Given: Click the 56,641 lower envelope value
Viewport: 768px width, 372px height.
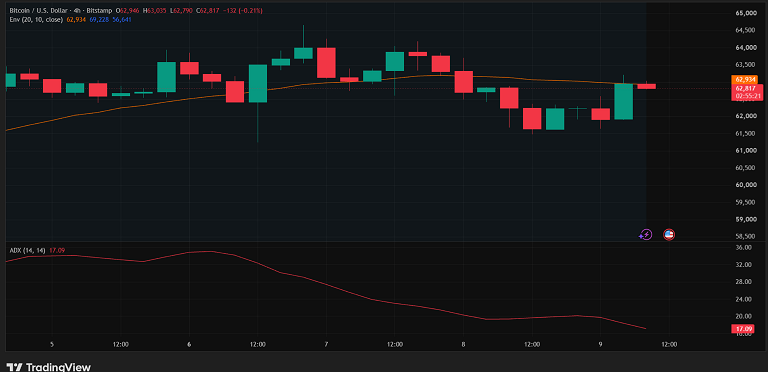Looking at the screenshot, I should click(x=122, y=20).
